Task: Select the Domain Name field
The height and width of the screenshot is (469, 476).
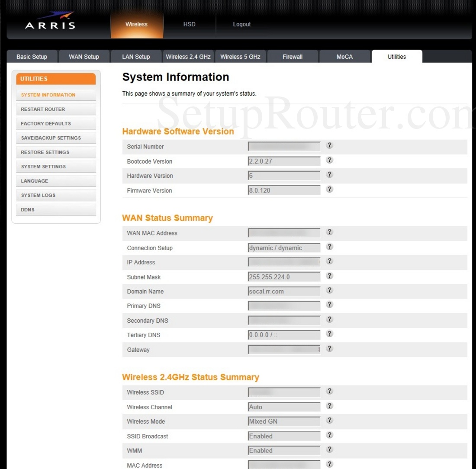Action: click(283, 291)
